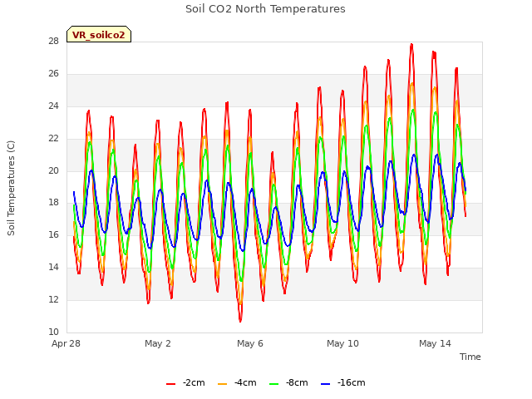Click the 10 y-axis tick label

point(53,332)
